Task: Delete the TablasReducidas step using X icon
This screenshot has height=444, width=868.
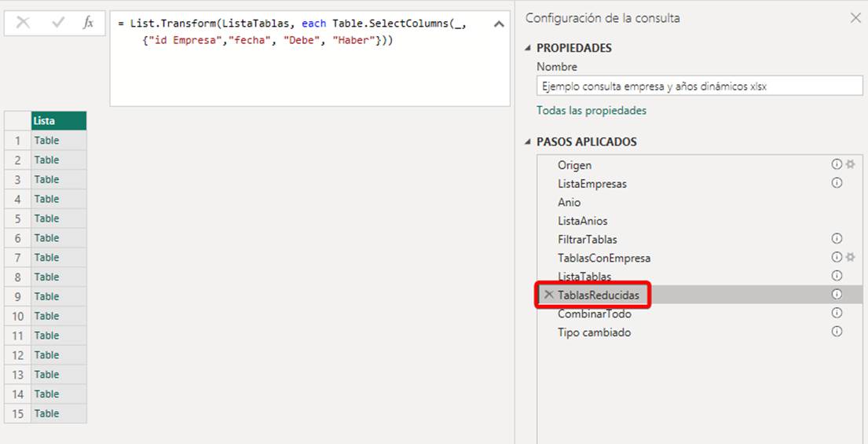Action: pyautogui.click(x=549, y=295)
